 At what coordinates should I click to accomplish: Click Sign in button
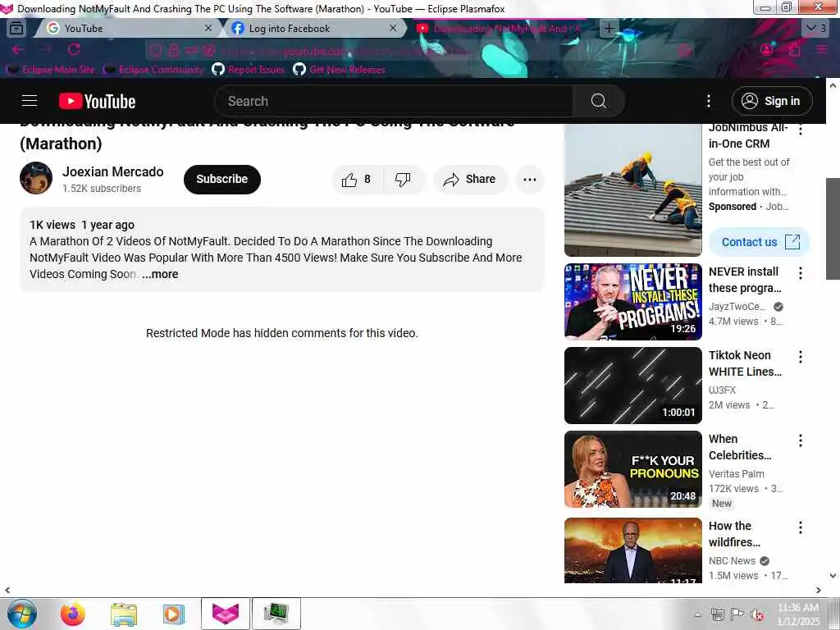tap(771, 101)
